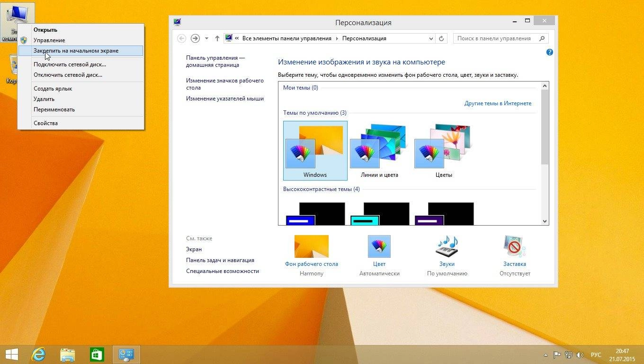644x364 pixels.
Task: Open the Screen Saver icon
Action: (515, 246)
